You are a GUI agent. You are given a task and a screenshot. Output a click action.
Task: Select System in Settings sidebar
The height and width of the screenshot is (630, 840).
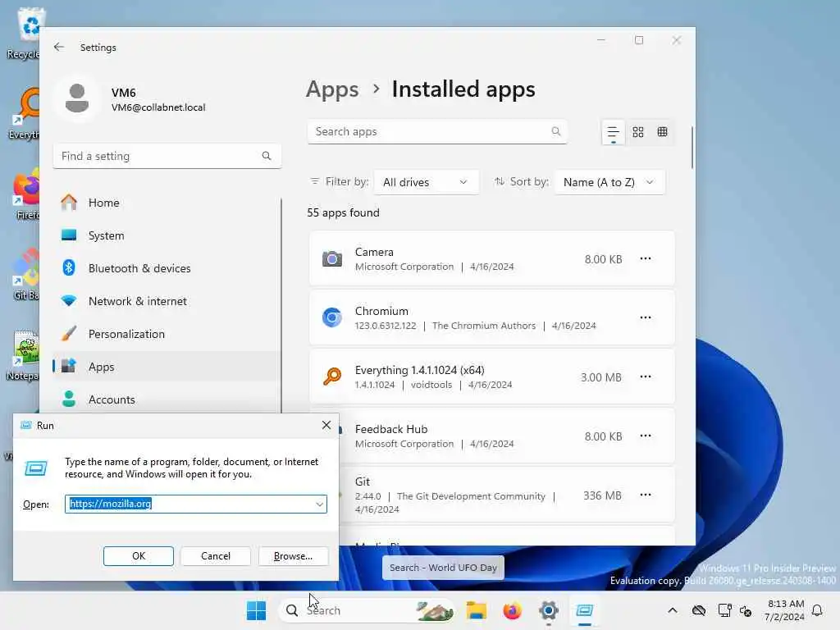point(167,235)
